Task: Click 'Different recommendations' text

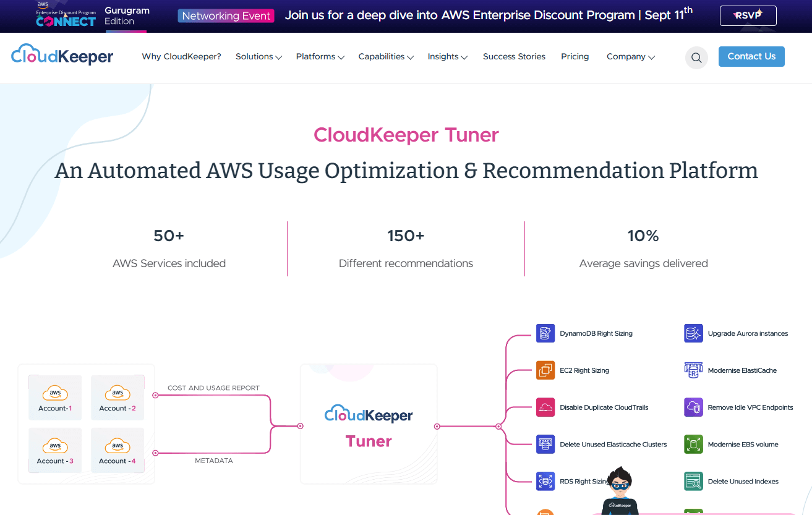Action: [x=406, y=263]
